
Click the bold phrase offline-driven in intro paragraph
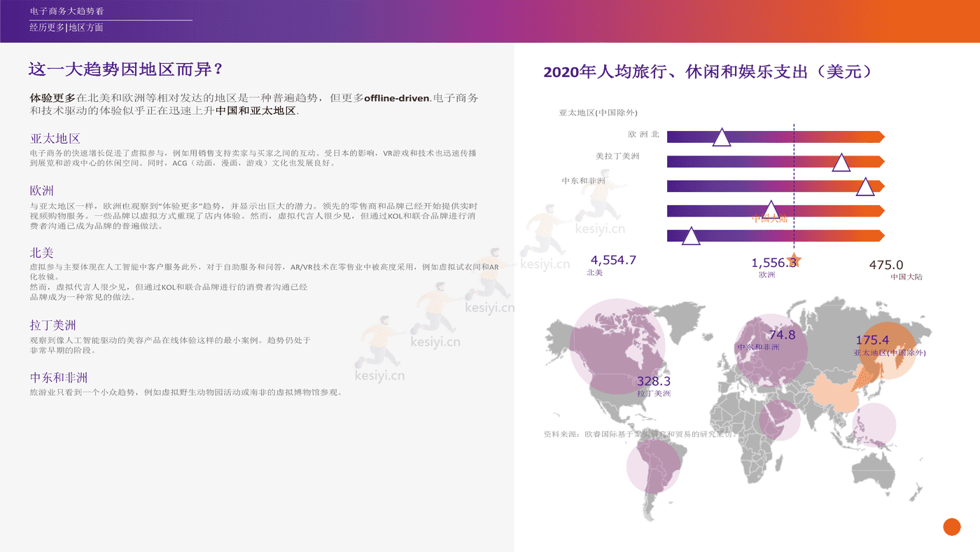[396, 98]
